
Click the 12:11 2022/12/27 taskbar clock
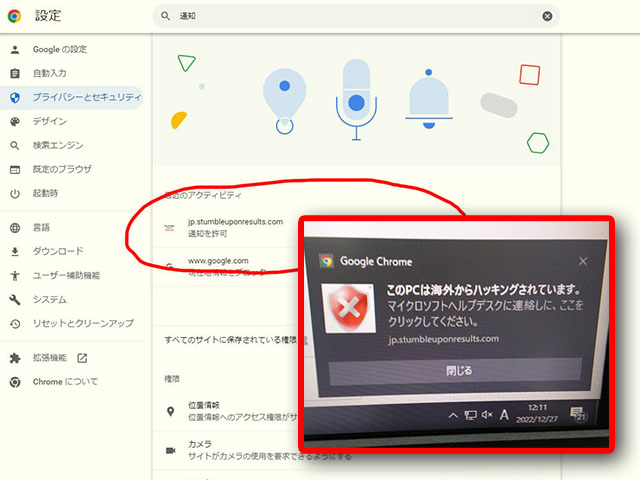pos(537,413)
